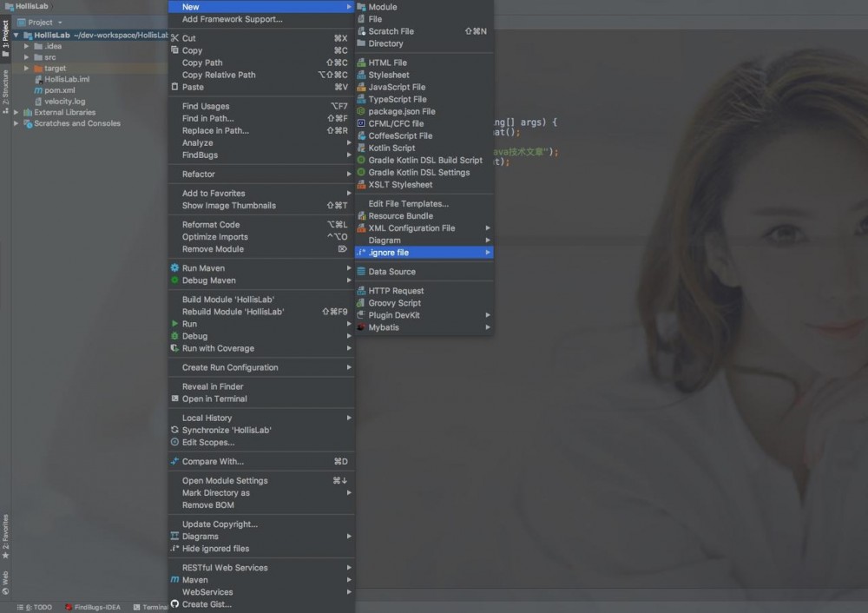The height and width of the screenshot is (613, 868).
Task: Open the 1: Project side panel tab
Action: point(6,28)
